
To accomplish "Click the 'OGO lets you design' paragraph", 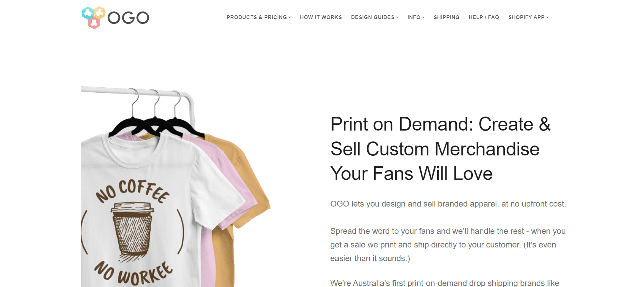I will pos(448,204).
